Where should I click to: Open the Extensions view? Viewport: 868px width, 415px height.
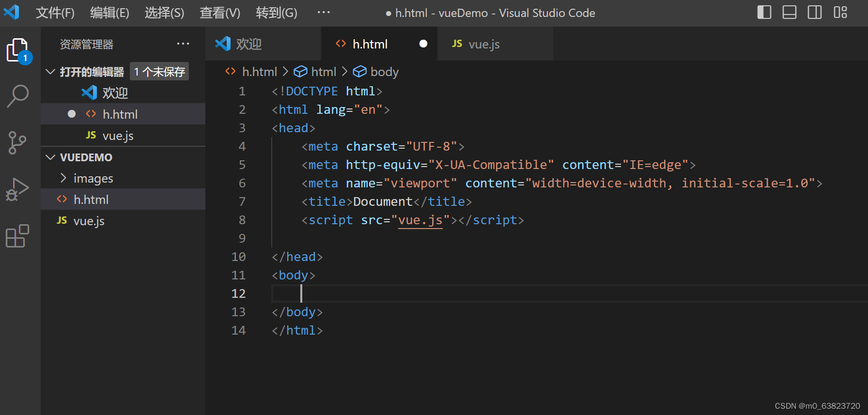[x=17, y=236]
